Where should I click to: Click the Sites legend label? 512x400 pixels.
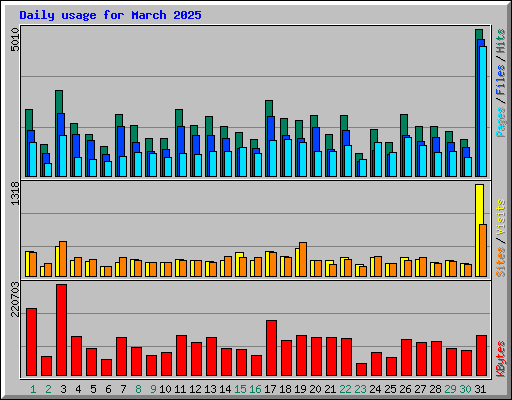pos(501,262)
